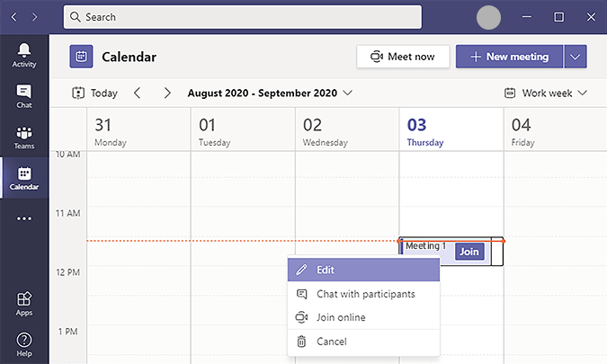Navigate back with the left arrow
This screenshot has height=364, width=607.
tap(14, 16)
